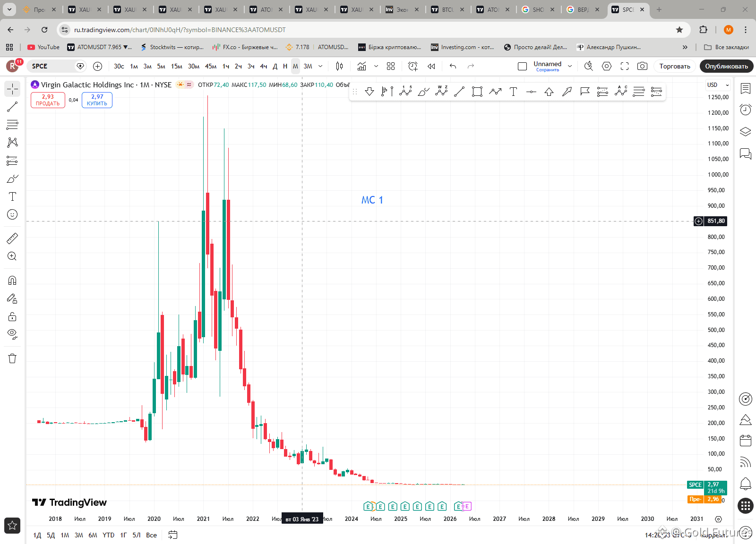The image size is (756, 544).
Task: Open the USD currency dropdown
Action: (718, 85)
